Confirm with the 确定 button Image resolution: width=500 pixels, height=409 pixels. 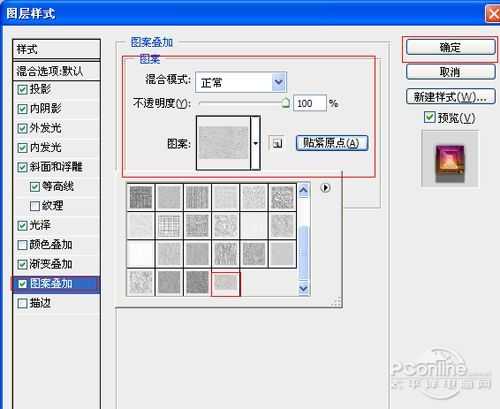[450, 47]
